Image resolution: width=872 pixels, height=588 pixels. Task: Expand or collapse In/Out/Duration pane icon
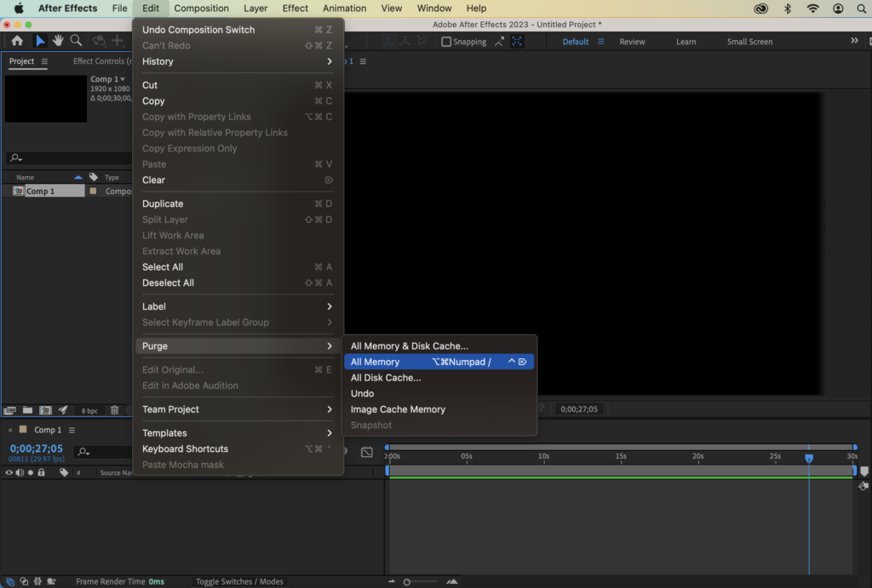pos(37,581)
